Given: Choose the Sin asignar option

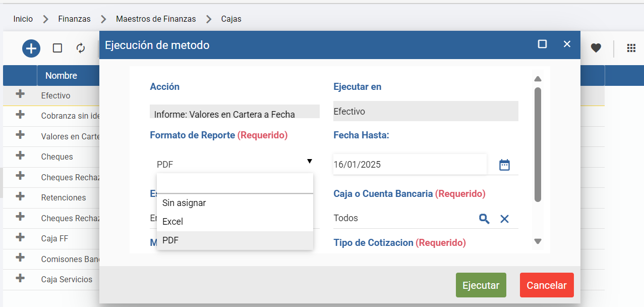Looking at the screenshot, I should pos(184,203).
